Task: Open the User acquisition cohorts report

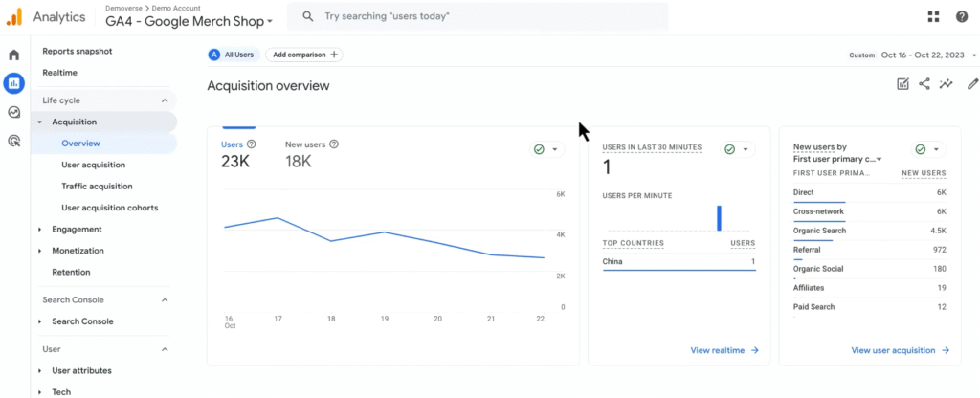Action: (x=109, y=208)
